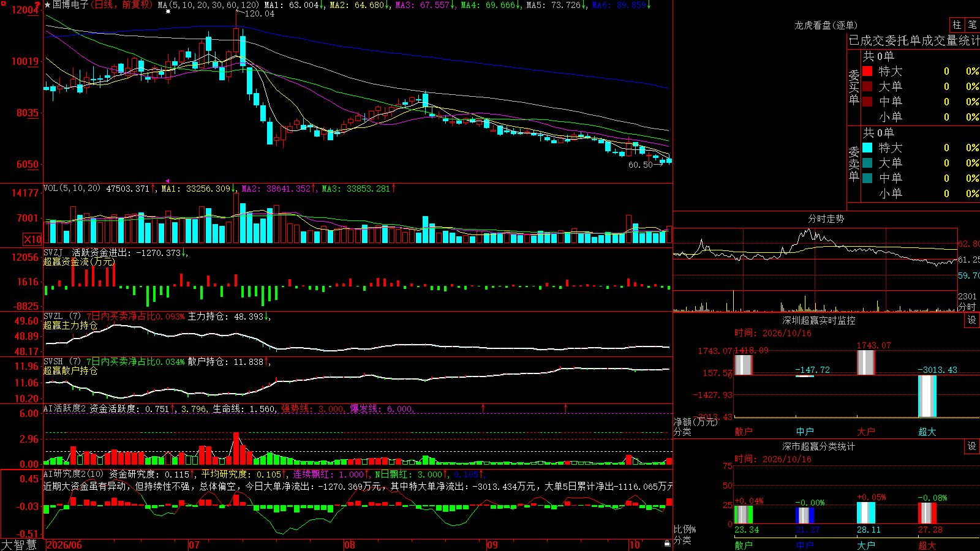980x551 pixels.
Task: Click the SVSH (7) indicator name
Action: tap(62, 362)
